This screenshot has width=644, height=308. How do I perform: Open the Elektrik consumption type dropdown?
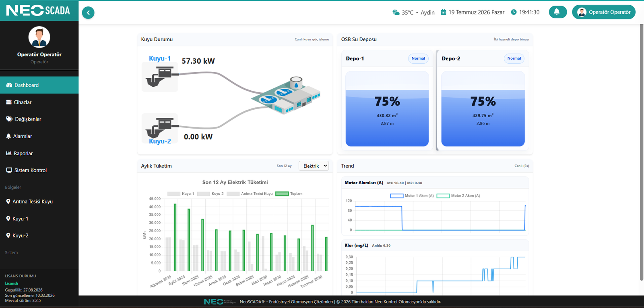314,166
